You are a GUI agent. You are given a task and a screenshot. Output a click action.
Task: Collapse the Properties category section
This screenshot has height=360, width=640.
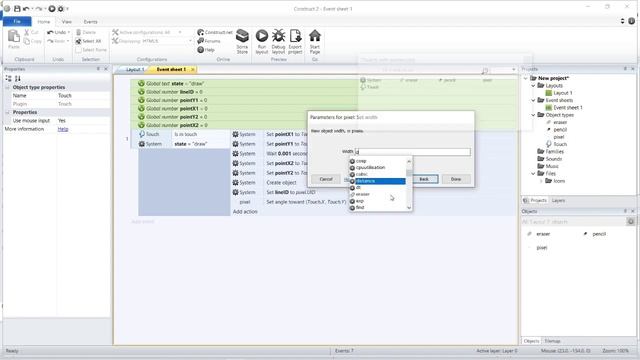tap(7, 112)
